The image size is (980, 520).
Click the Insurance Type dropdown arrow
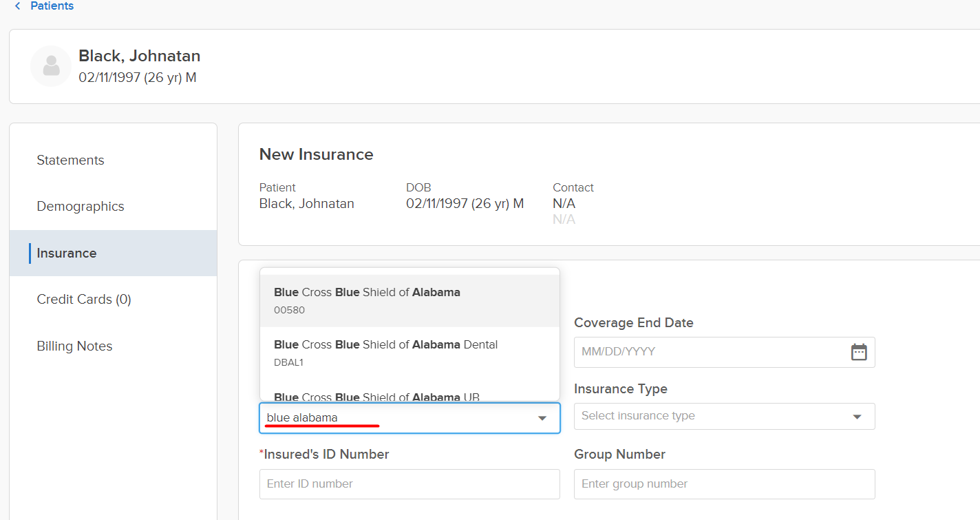point(857,417)
